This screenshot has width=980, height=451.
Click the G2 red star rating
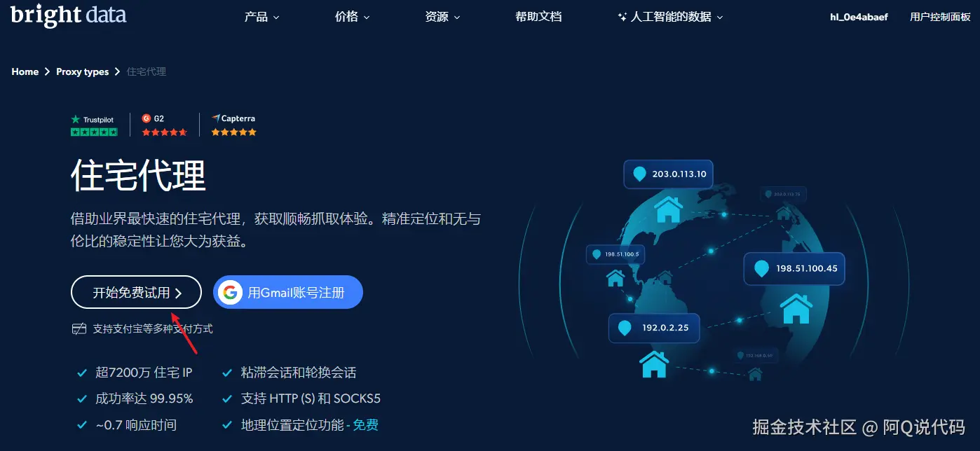click(165, 132)
